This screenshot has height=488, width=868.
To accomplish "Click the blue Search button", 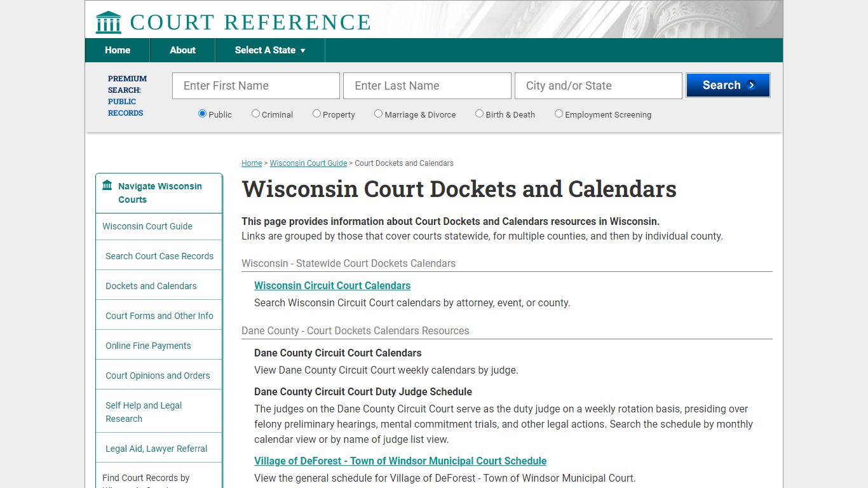I will (x=728, y=85).
